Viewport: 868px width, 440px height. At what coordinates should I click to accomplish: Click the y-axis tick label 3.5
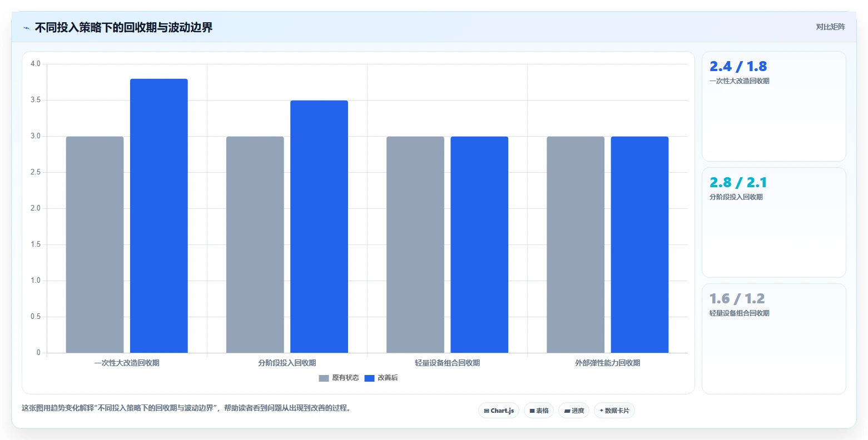click(36, 100)
